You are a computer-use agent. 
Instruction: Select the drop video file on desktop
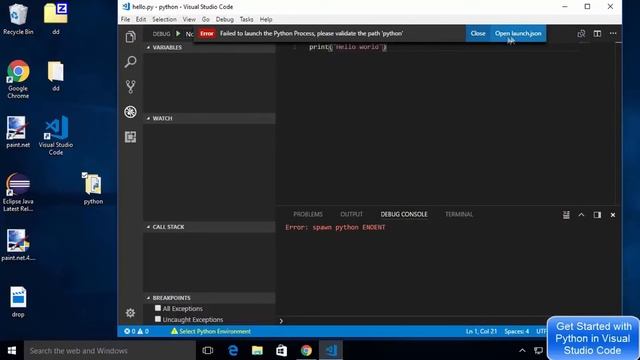click(18, 302)
